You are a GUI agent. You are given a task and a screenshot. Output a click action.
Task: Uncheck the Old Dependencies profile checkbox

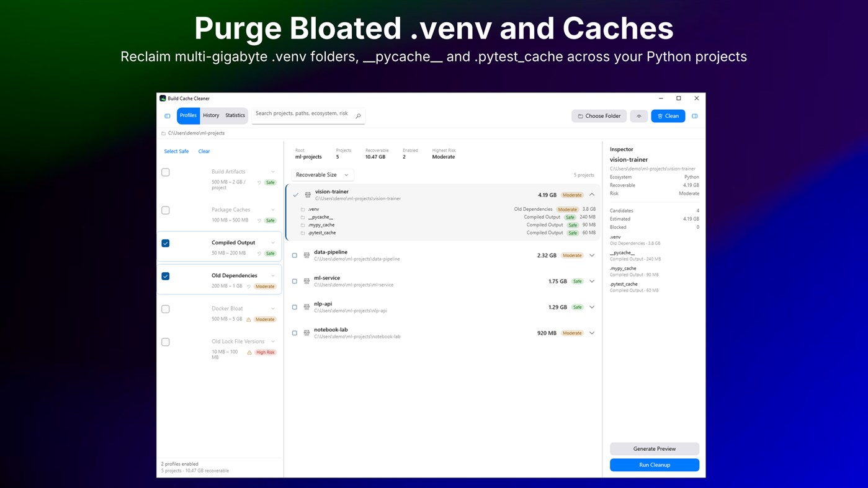[166, 276]
